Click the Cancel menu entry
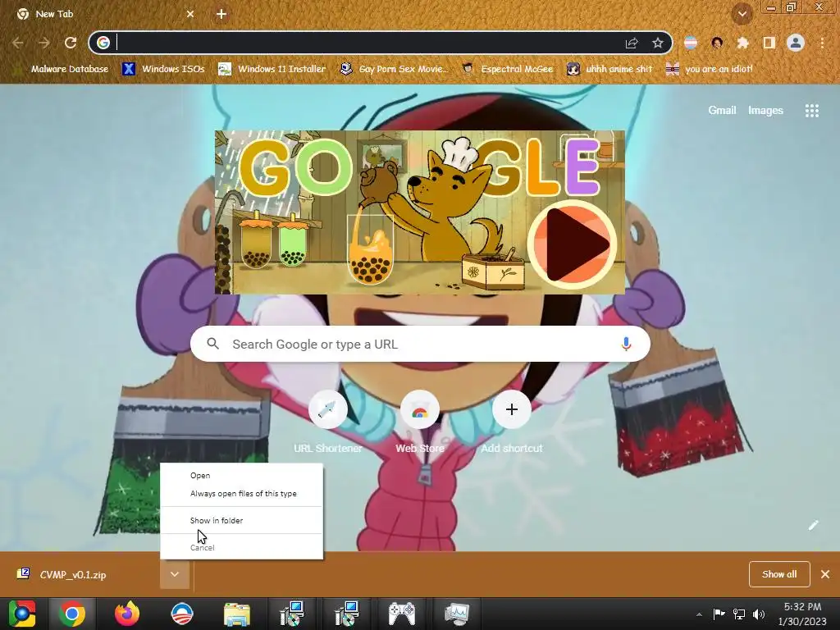The width and height of the screenshot is (840, 630). click(202, 547)
